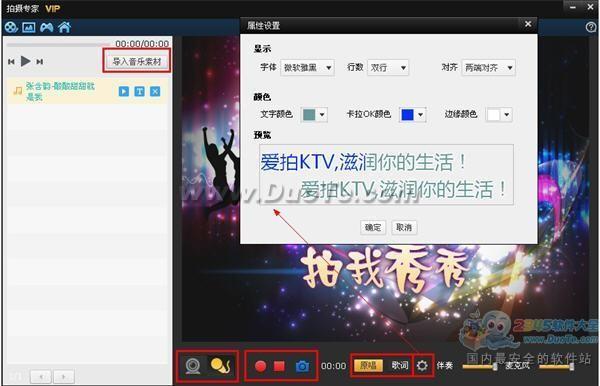Minimize the 拍摄专家 window

(x=573, y=7)
